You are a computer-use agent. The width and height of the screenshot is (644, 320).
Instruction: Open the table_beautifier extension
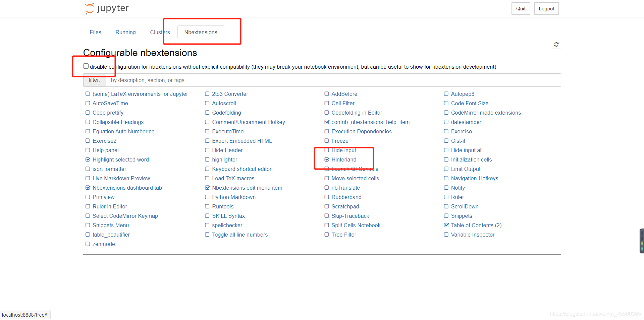[x=111, y=235]
